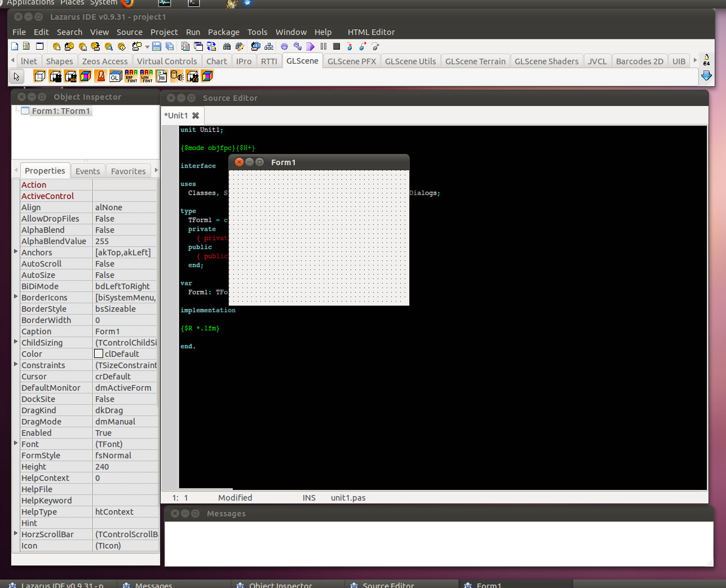Pick the WIN FONT component icon
The width and height of the screenshot is (726, 588).
147,76
